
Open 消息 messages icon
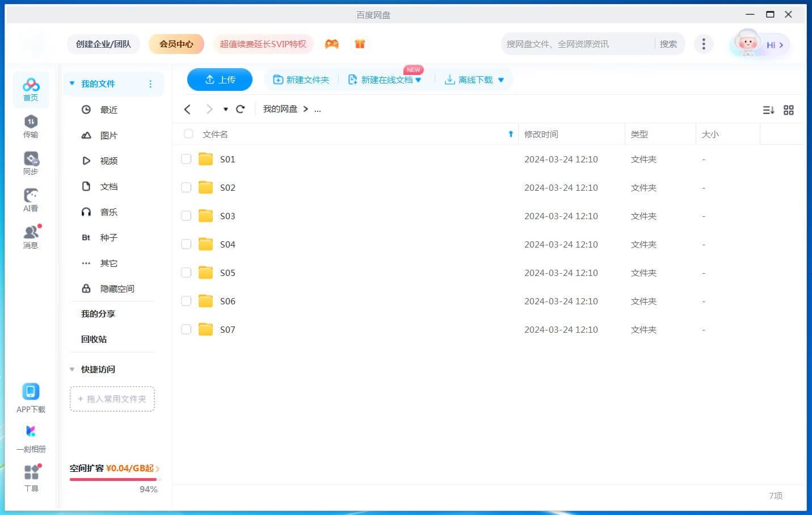[x=31, y=236]
